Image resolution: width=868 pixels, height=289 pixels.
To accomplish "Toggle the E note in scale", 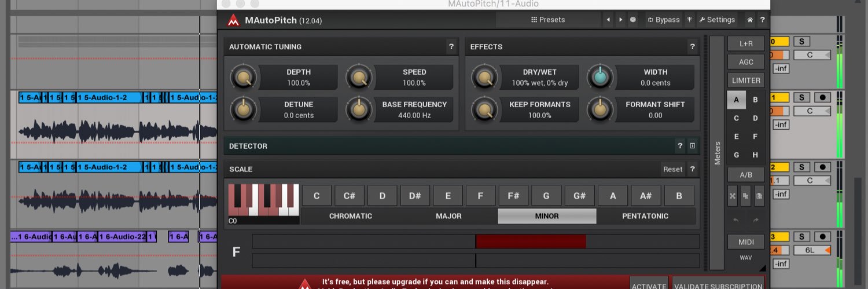I will (448, 196).
